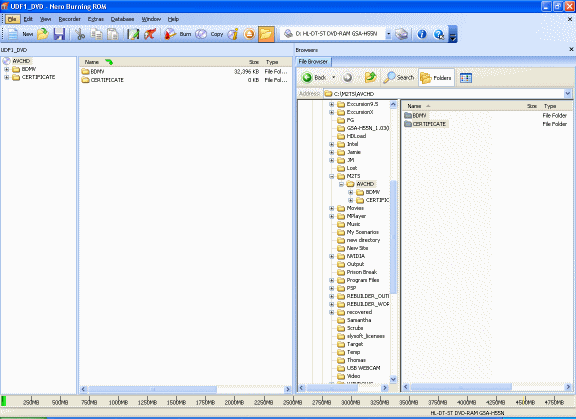Close the Browsers panel
Viewport: 576px width, 419px height.
click(571, 49)
